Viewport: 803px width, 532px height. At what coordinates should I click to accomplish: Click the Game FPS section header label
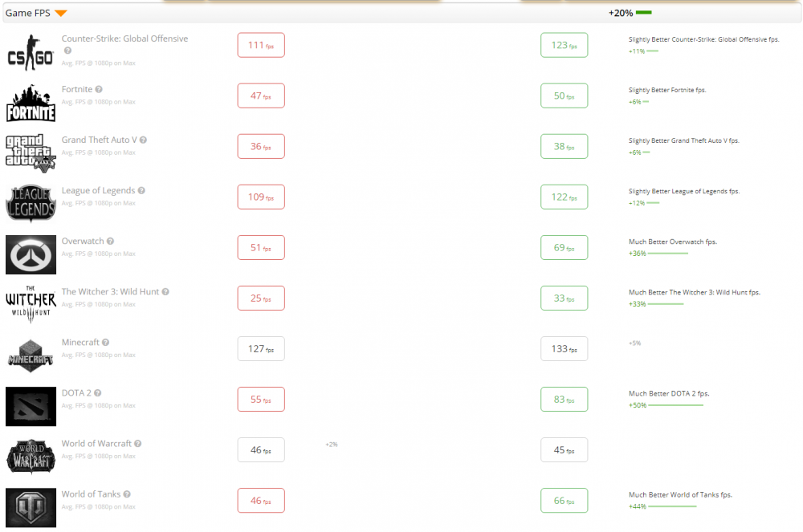pos(27,14)
